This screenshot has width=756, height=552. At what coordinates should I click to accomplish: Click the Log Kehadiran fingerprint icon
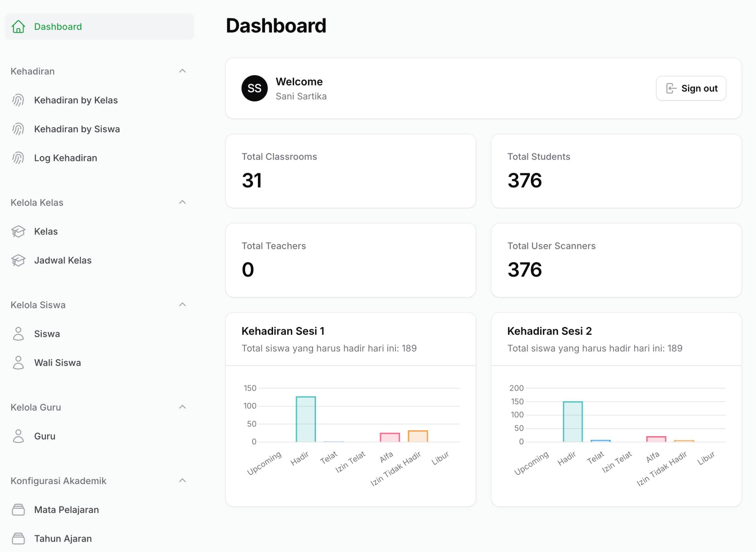click(18, 158)
